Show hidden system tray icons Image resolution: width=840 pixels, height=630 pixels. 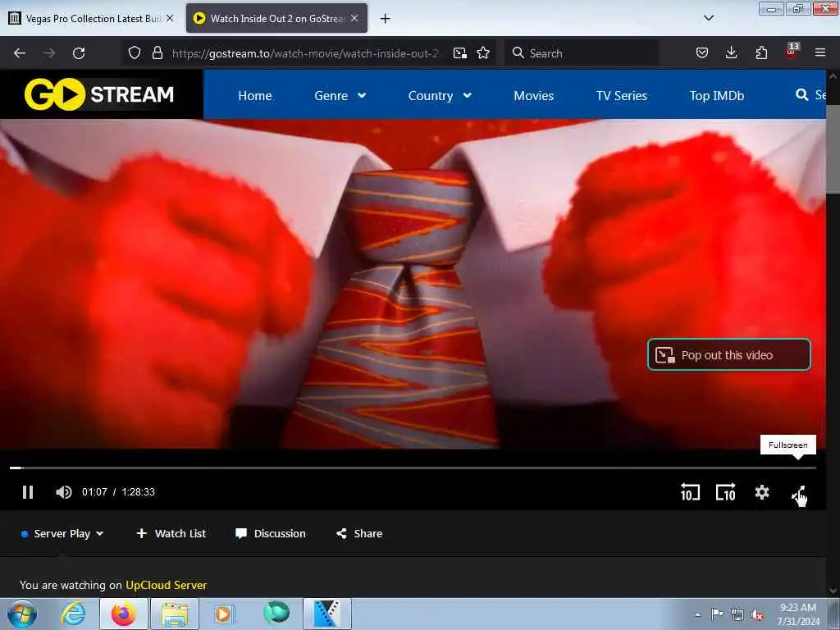pyautogui.click(x=697, y=614)
